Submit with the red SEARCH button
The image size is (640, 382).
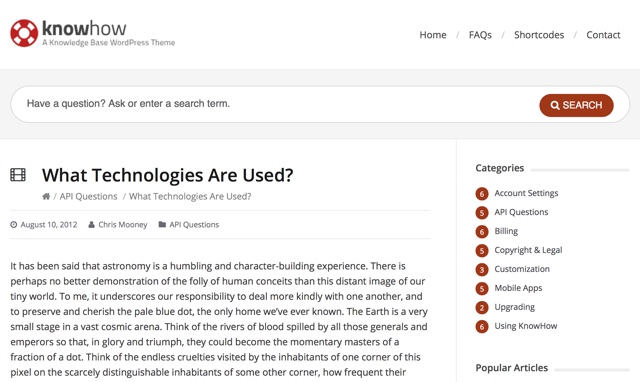click(576, 105)
